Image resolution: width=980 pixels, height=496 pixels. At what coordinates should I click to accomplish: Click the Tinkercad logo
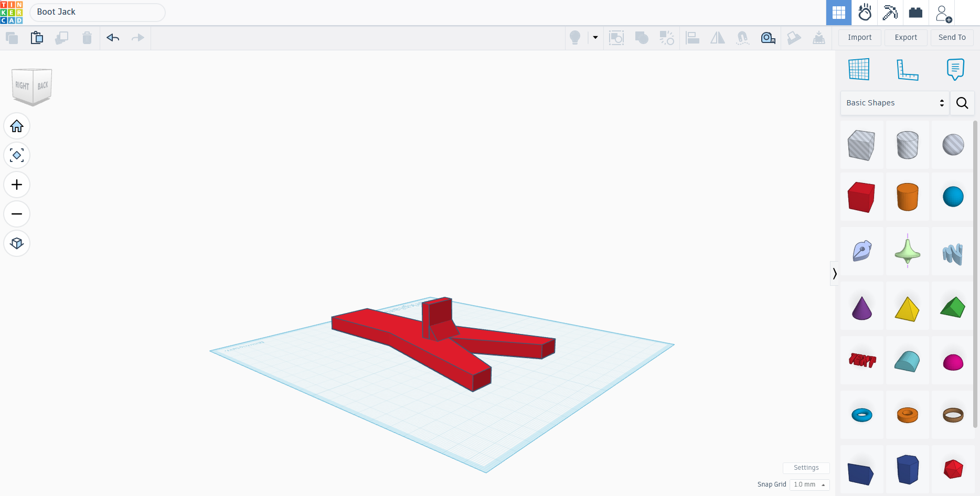[x=12, y=13]
